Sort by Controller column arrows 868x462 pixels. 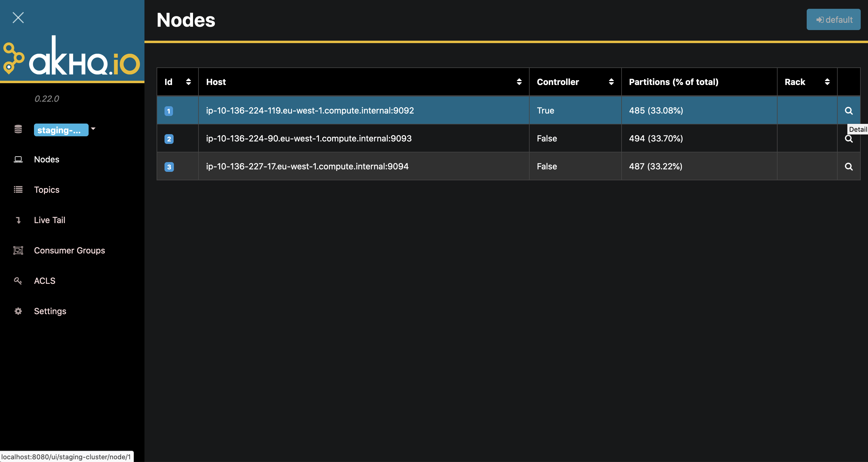(x=611, y=82)
